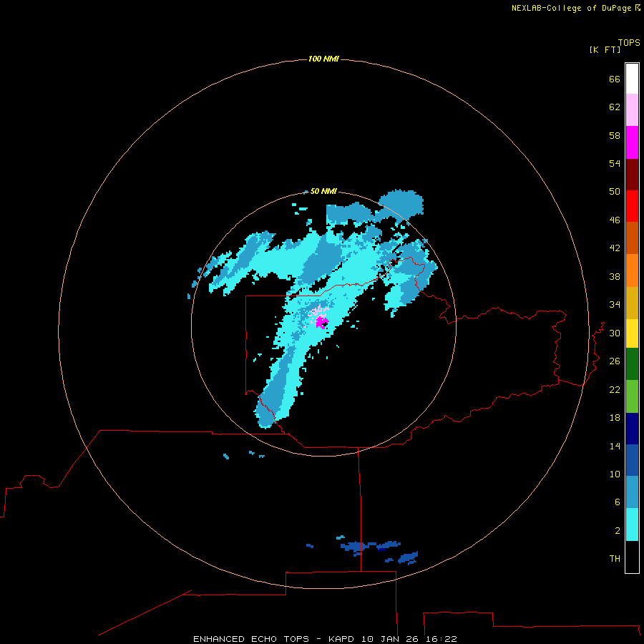Screen dimensions: 644x644
Task: Click the legend value 66
Action: (x=615, y=79)
